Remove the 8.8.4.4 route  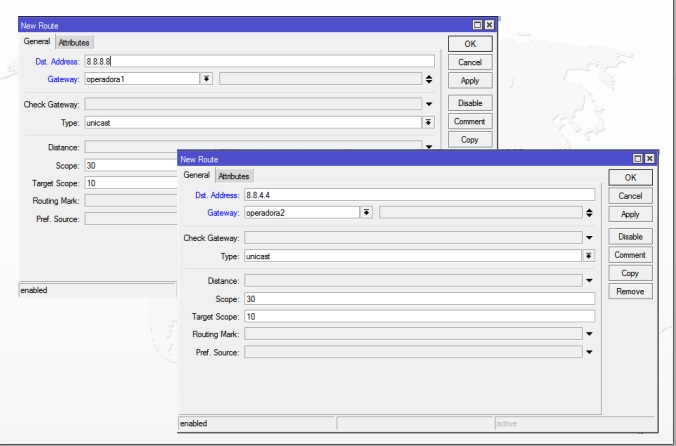point(630,291)
